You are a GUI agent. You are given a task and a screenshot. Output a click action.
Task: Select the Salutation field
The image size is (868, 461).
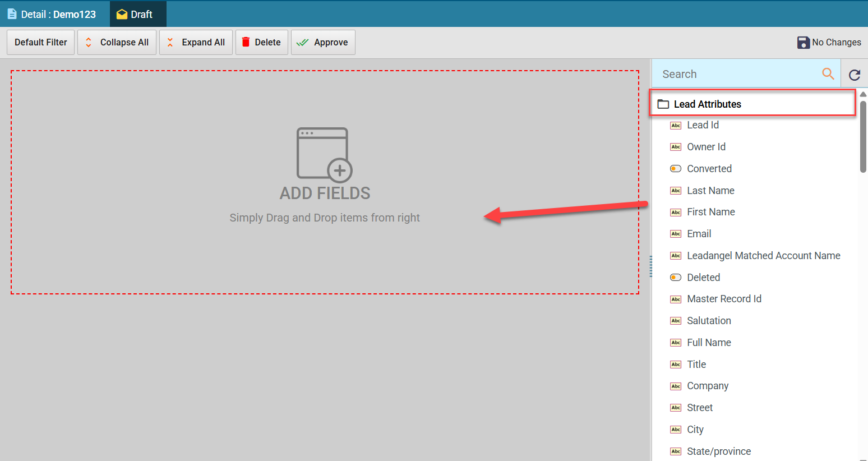[709, 321]
